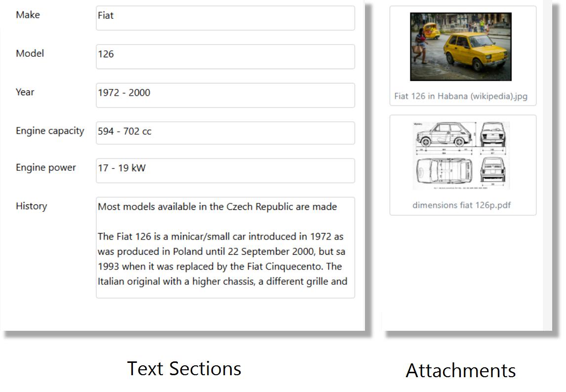Click the file name Fiat 126 in Habana (wikipedia).jpg
Image resolution: width=566 pixels, height=392 pixels.
(x=461, y=96)
